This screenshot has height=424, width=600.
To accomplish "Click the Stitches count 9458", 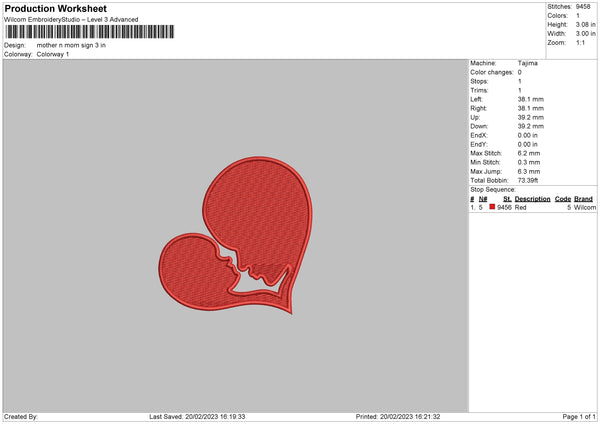I will pyautogui.click(x=583, y=7).
